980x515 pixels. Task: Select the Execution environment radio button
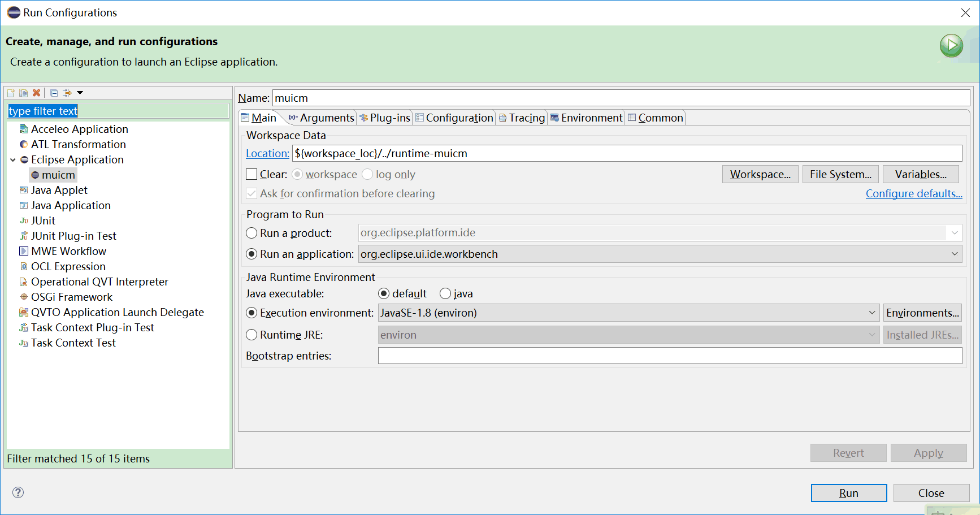[x=251, y=313]
